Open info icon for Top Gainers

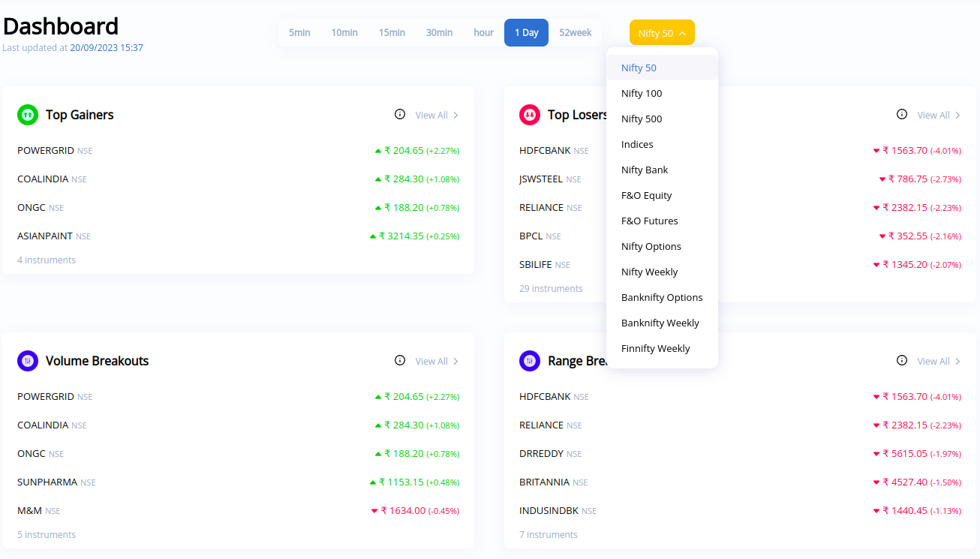coord(400,114)
